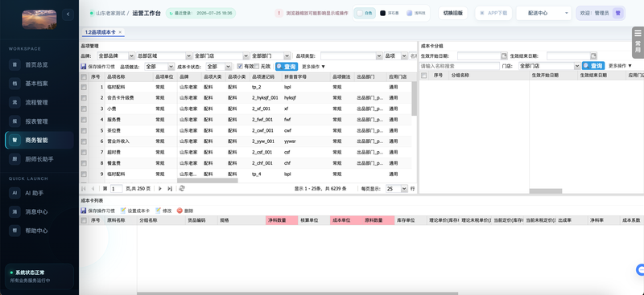Check the row checkbox for 临时配料 row 1

click(84, 88)
